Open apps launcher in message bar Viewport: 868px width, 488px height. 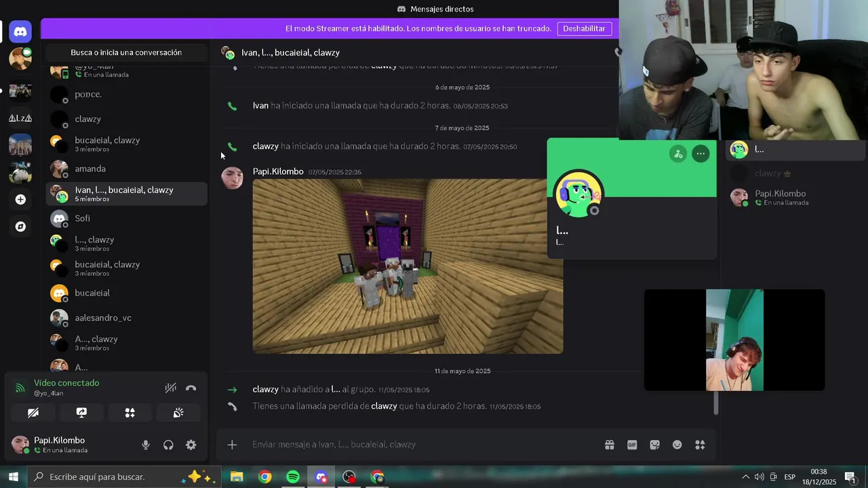(x=700, y=445)
